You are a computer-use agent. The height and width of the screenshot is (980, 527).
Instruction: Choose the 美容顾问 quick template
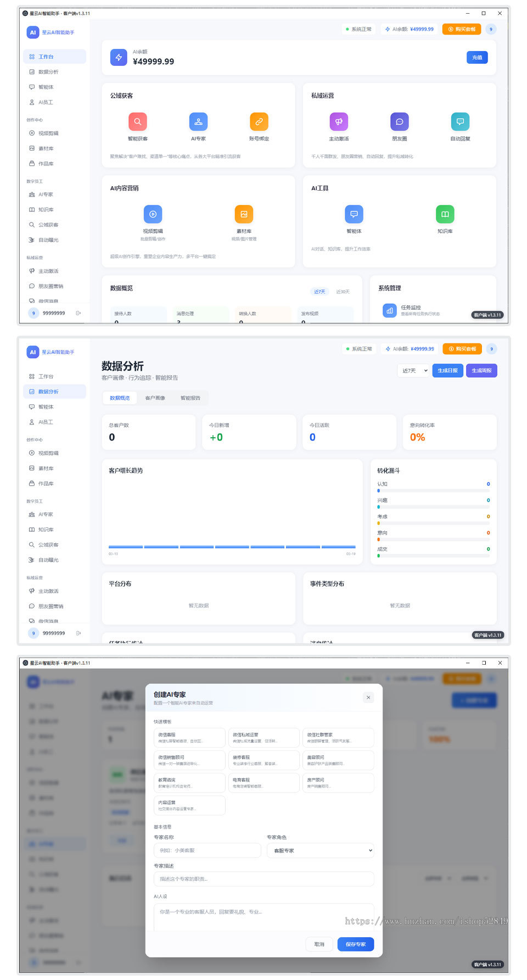338,760
